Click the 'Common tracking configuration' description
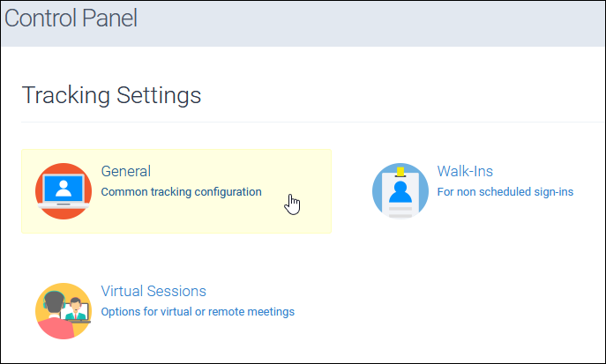Image resolution: width=606 pixels, height=364 pixels. (181, 191)
